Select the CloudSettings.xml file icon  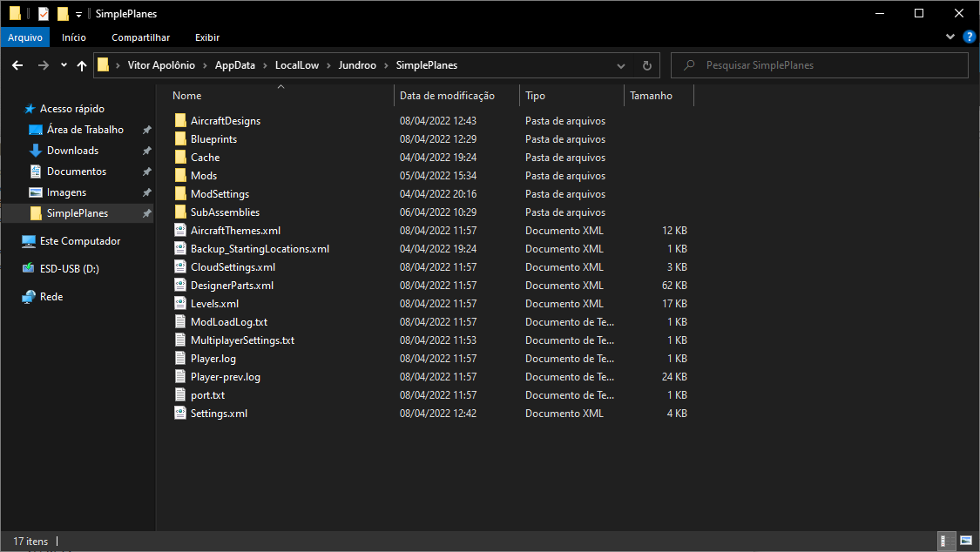click(180, 266)
